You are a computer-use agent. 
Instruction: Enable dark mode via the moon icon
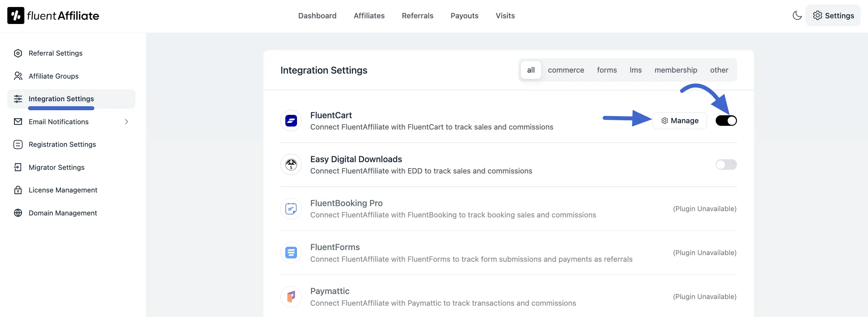(x=797, y=15)
